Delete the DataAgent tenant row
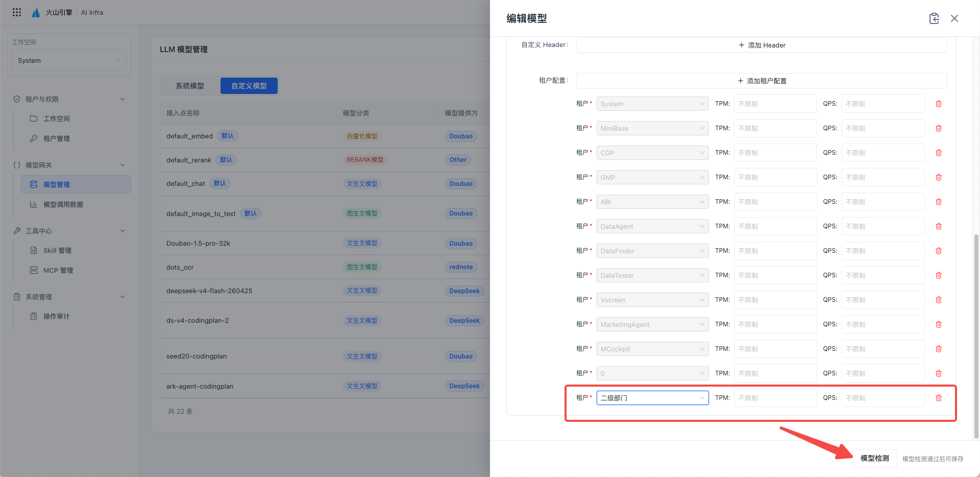Image resolution: width=980 pixels, height=477 pixels. point(938,226)
